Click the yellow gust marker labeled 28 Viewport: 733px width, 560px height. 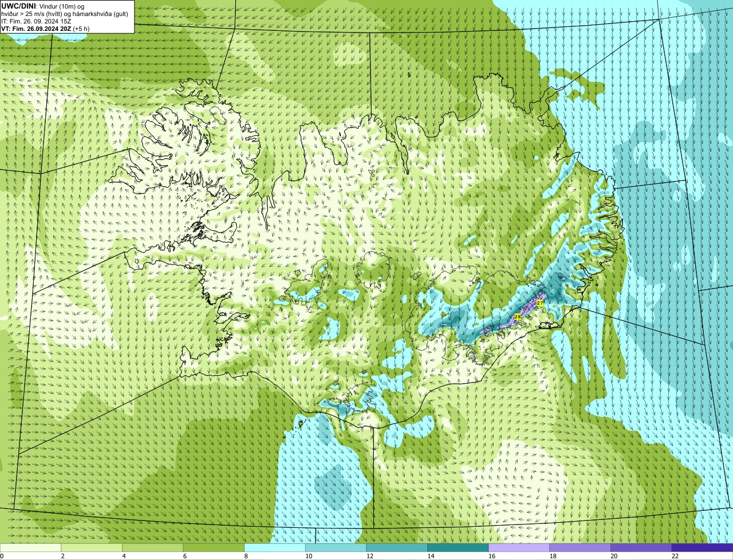pos(518,317)
